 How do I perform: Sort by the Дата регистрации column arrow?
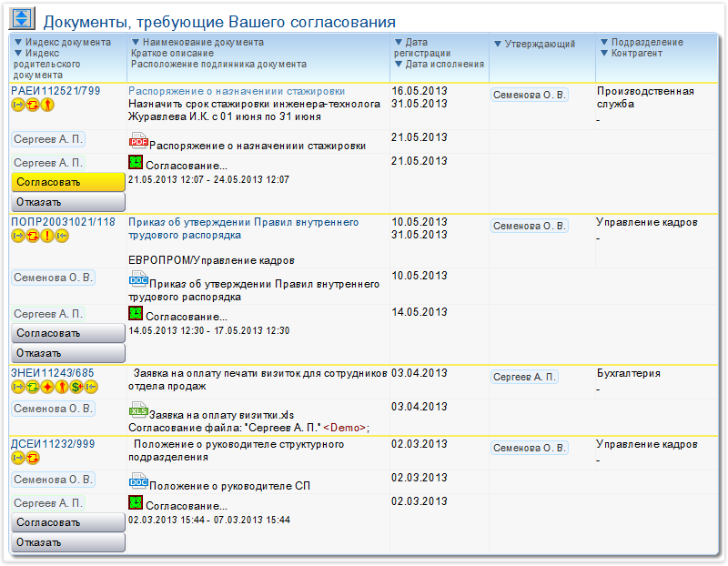click(398, 41)
